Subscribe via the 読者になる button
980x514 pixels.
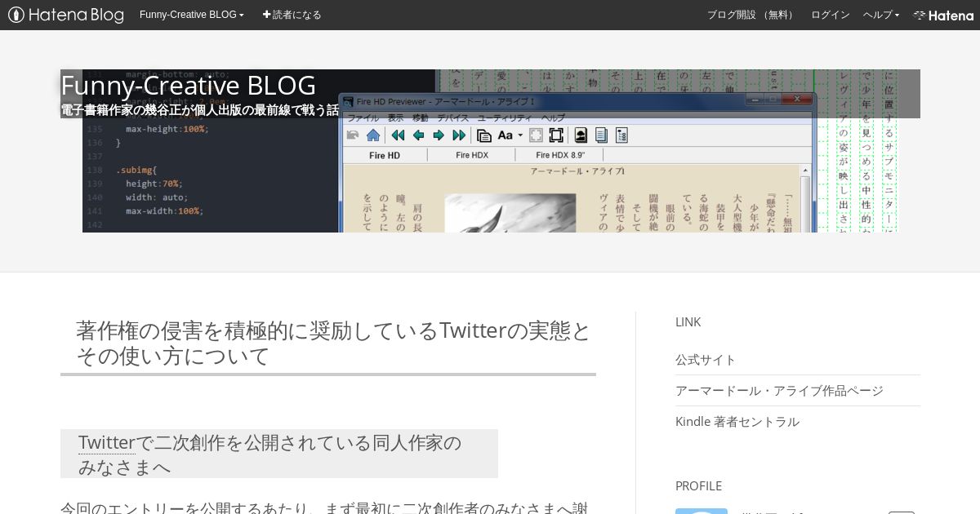click(292, 15)
